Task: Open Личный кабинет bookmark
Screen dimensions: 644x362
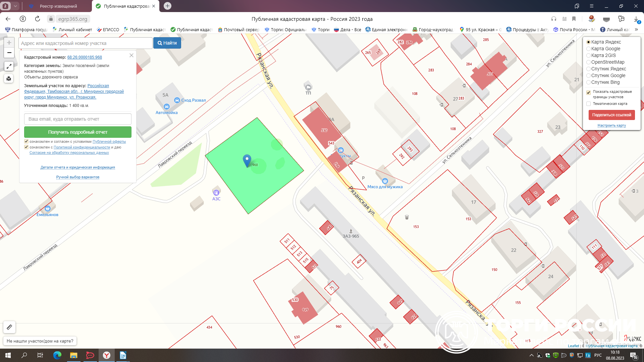Action: point(72,29)
